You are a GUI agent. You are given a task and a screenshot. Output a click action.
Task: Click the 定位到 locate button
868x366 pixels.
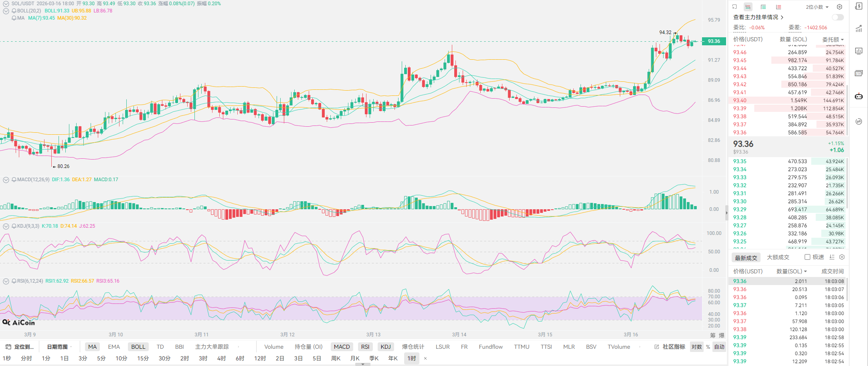[x=20, y=347]
